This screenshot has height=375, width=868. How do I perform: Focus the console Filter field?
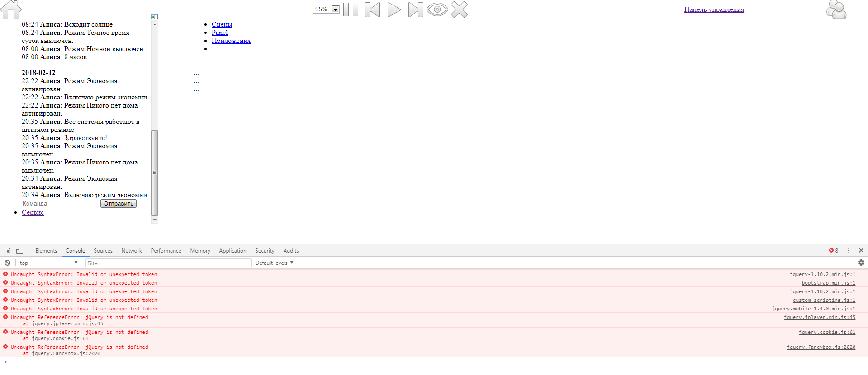168,263
